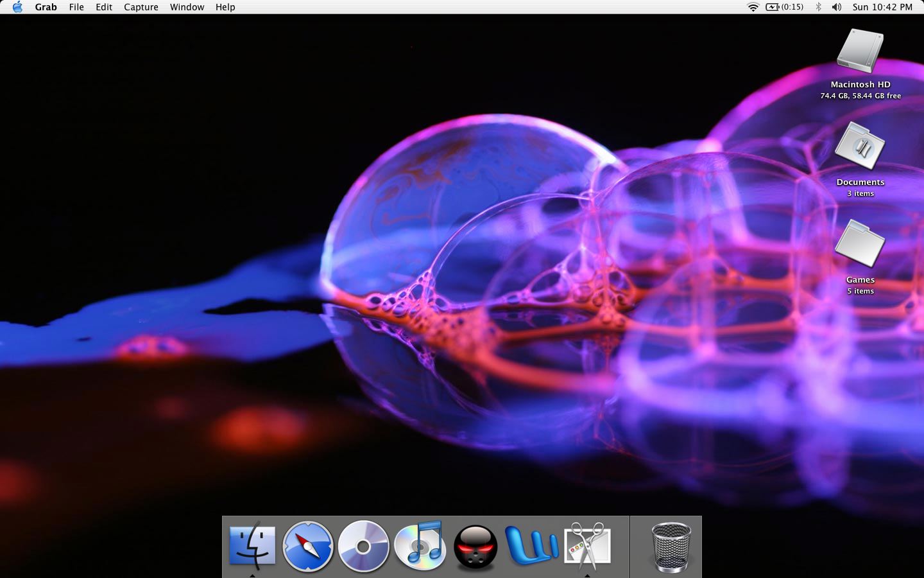Open the Apple menu
Screen dimensions: 924x578
[x=17, y=7]
